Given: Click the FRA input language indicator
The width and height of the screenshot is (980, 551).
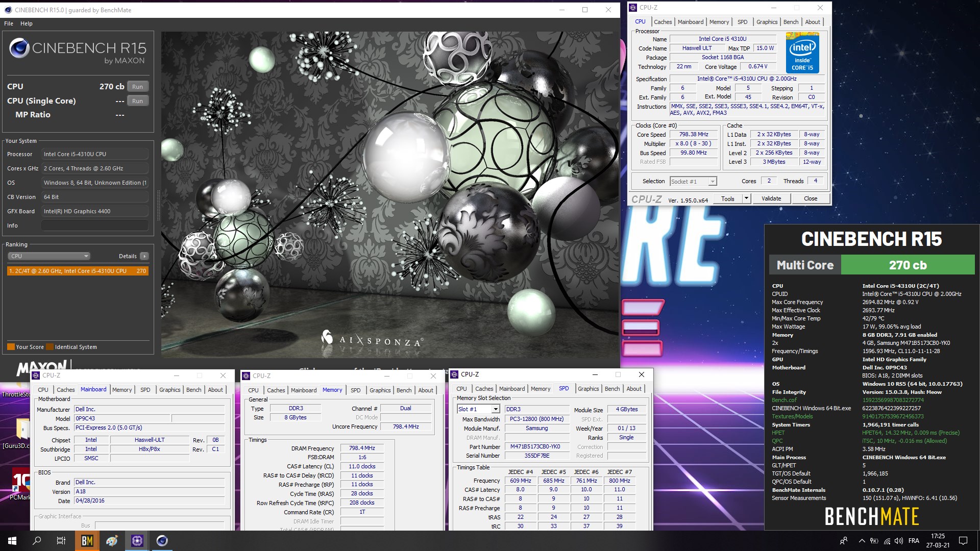Looking at the screenshot, I should [914, 541].
